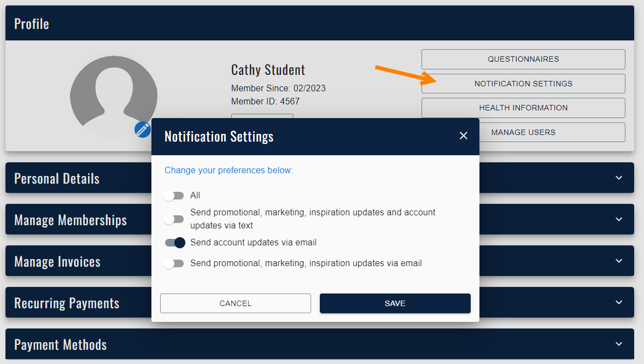Expand the Manage Memberships section chevron
644x364 pixels.
pyautogui.click(x=619, y=219)
